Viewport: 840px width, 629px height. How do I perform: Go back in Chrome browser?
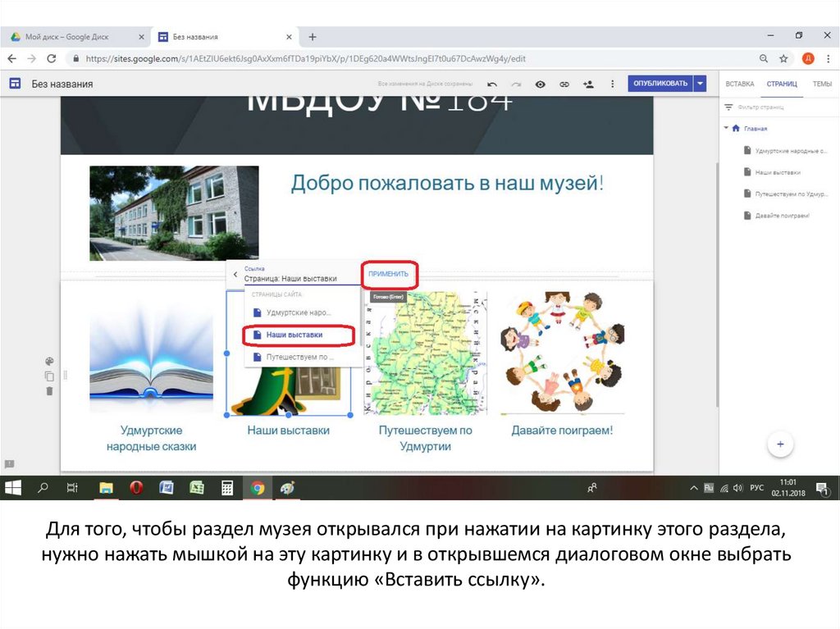click(11, 58)
